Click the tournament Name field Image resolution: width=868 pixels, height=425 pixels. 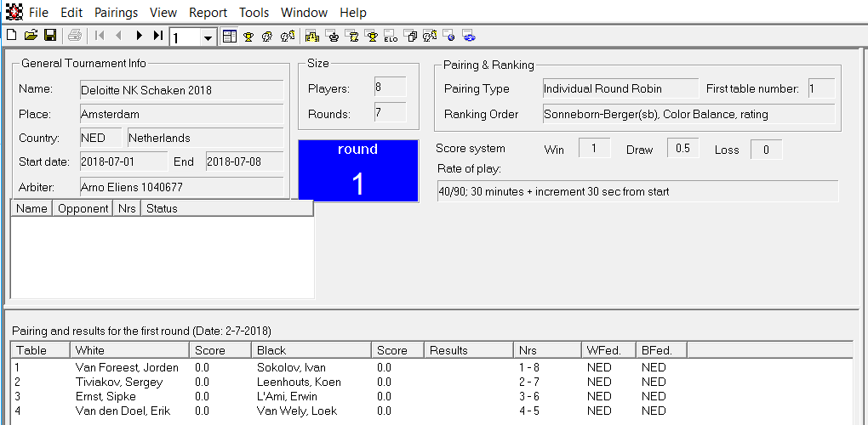click(x=181, y=90)
